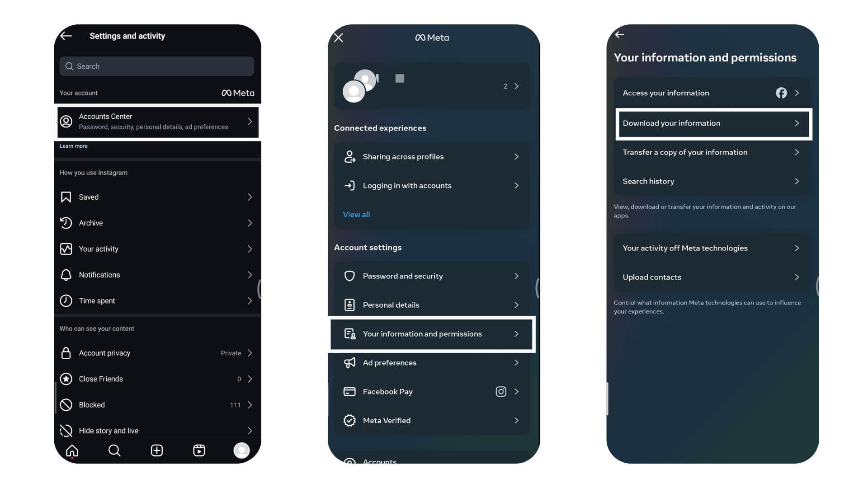868x488 pixels.
Task: Open Accounts Center settings
Action: (x=157, y=121)
